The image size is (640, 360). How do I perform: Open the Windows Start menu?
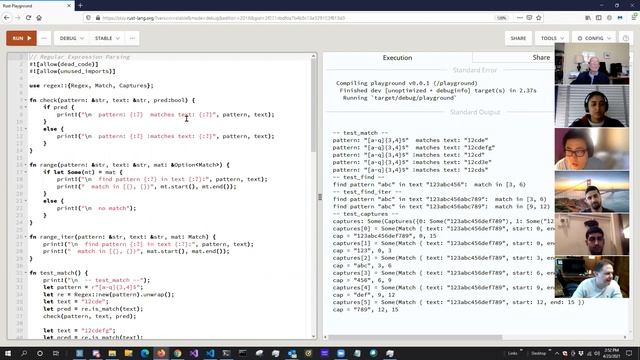click(7, 353)
